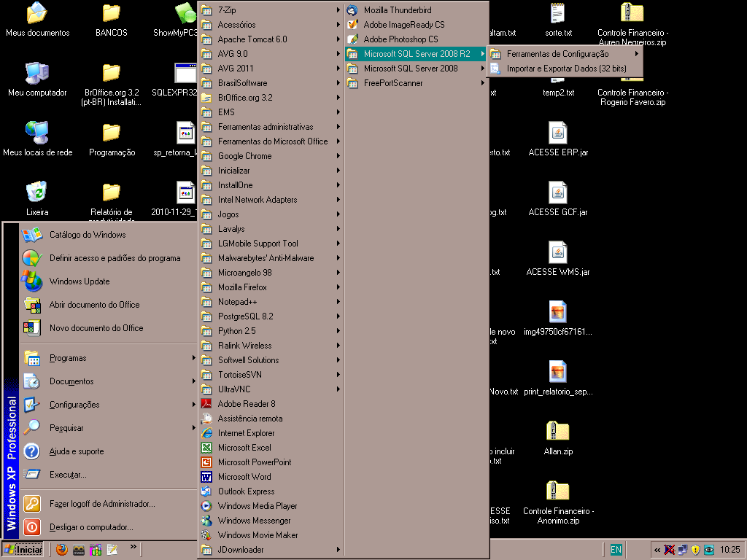Open Adobe Reader 8
The height and width of the screenshot is (560, 747).
click(271, 404)
